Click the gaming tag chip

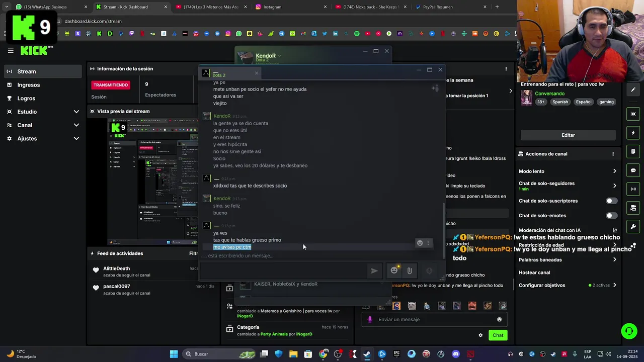606,102
